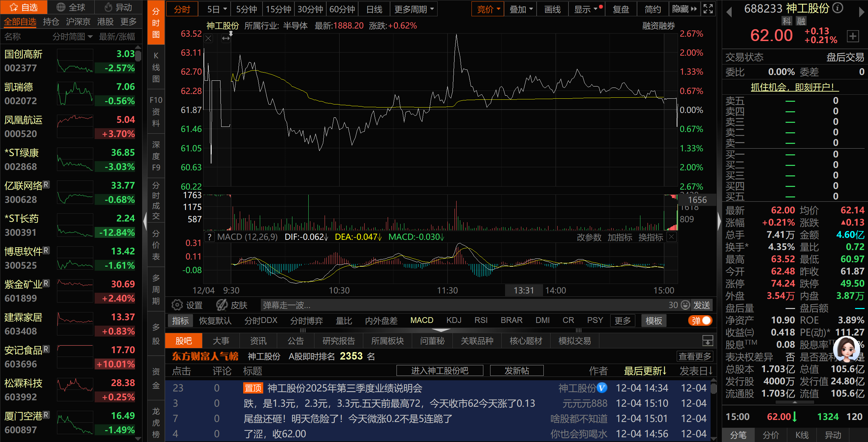Toggle 隐藏 sidebar hide button
Viewport: 868px width, 442px height.
(684, 9)
